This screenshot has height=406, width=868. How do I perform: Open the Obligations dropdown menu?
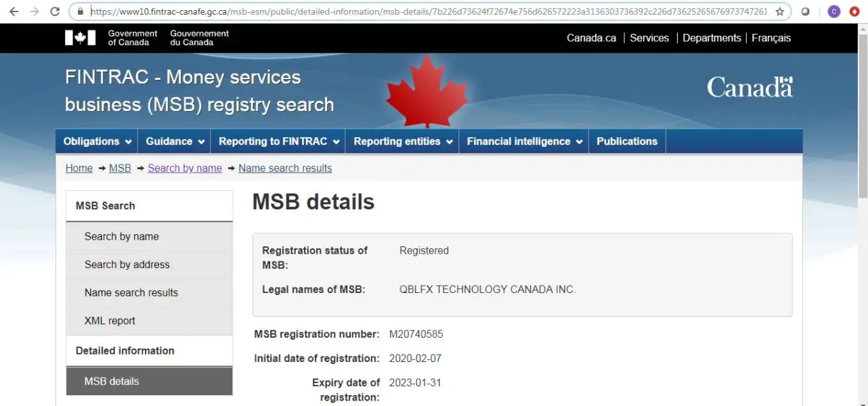click(x=97, y=141)
